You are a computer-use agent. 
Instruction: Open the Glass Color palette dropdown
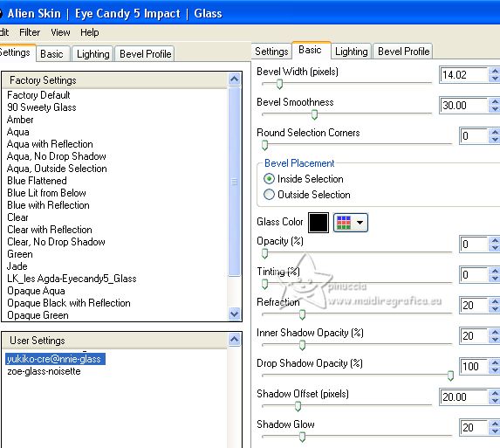point(351,223)
